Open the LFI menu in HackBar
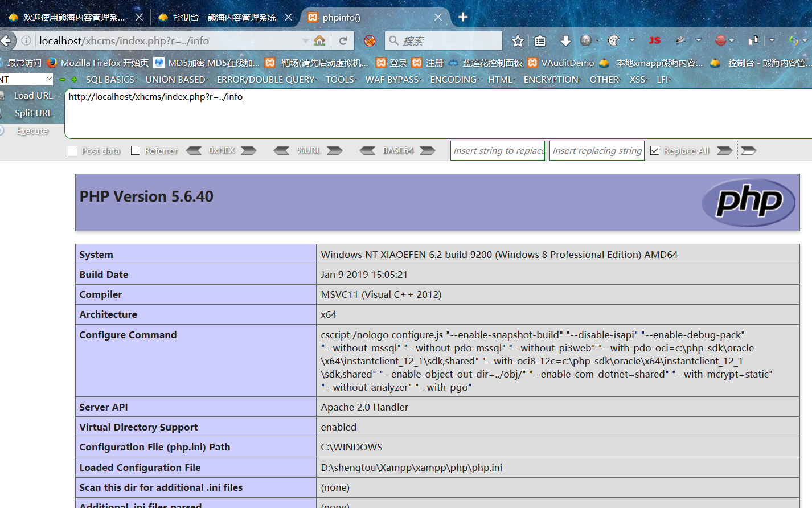Image resolution: width=812 pixels, height=508 pixels. [664, 79]
